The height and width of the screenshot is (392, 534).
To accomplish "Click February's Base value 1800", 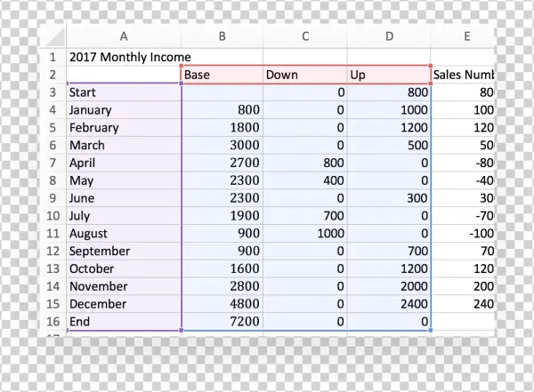I will 222,128.
